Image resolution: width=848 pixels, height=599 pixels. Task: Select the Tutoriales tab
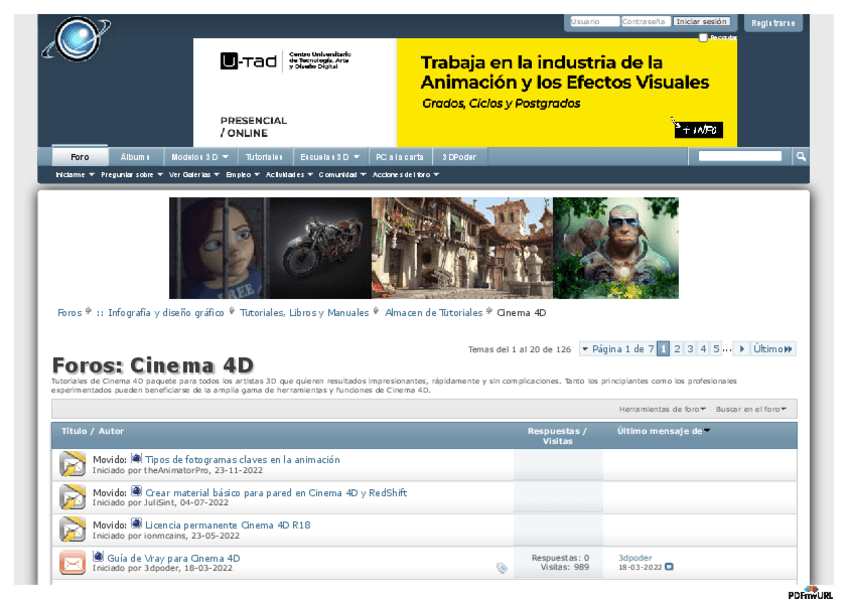point(264,157)
